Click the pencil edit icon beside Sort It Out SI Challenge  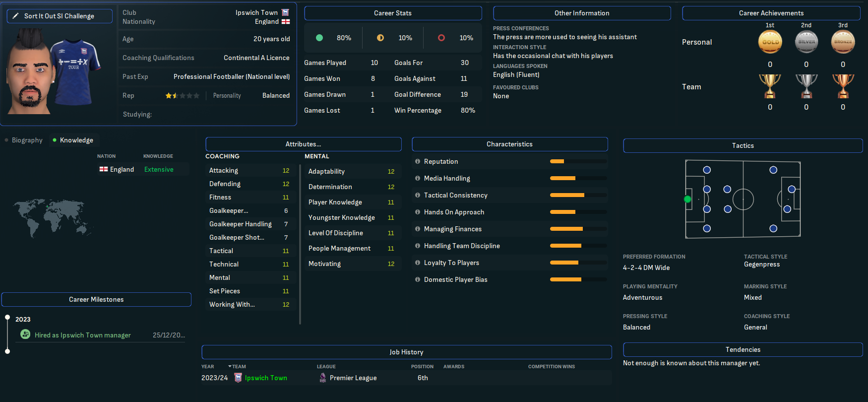click(15, 16)
